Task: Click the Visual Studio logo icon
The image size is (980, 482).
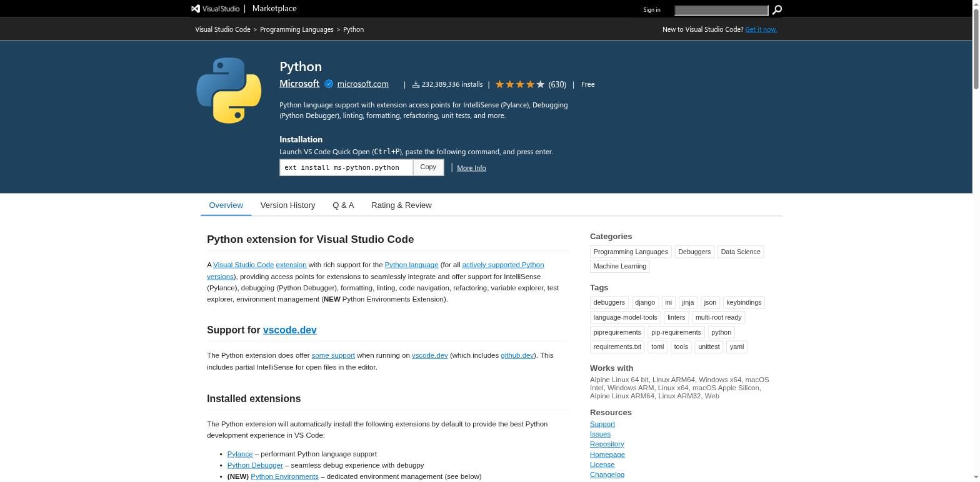Action: click(196, 9)
